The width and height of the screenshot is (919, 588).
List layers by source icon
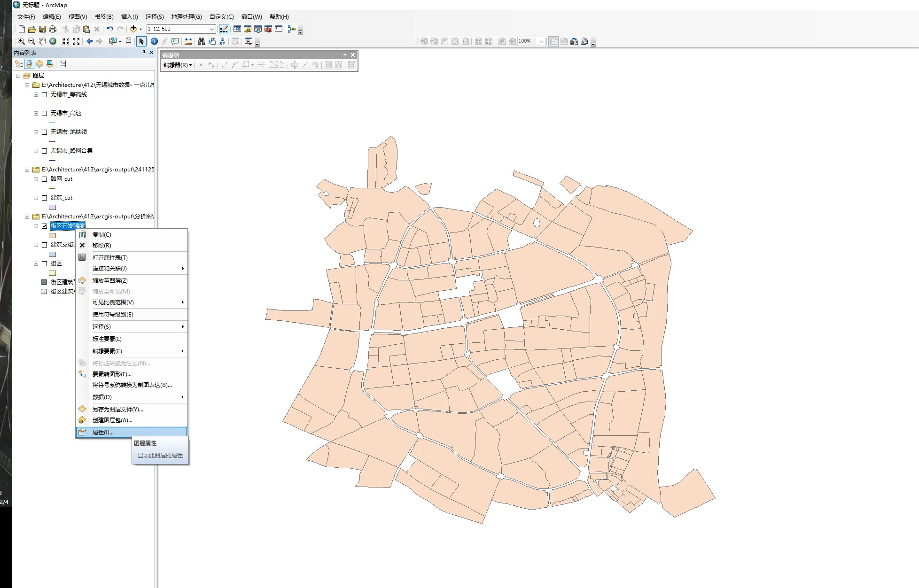[29, 64]
